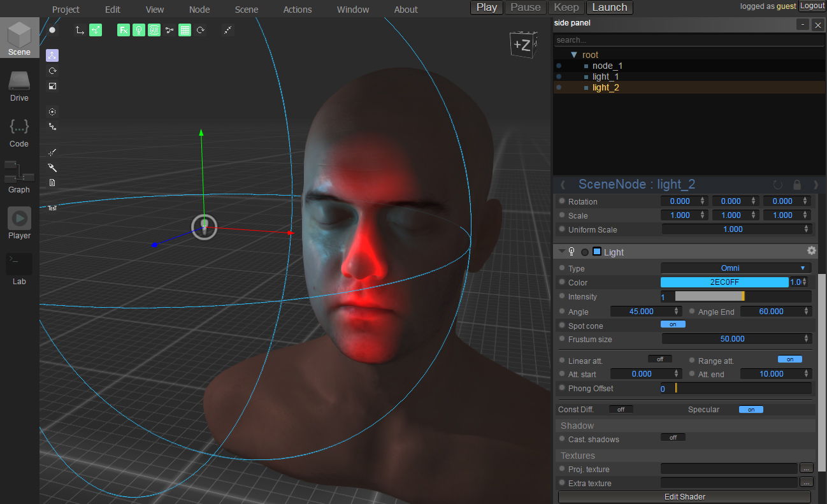The image size is (827, 504).
Task: Toggle visibility dot for node_1
Action: click(x=559, y=66)
